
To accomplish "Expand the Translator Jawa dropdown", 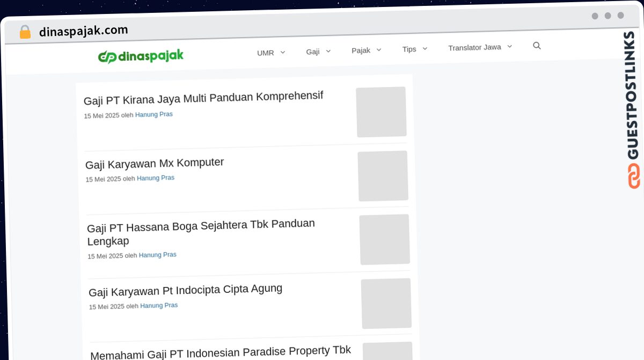I will [x=509, y=46].
